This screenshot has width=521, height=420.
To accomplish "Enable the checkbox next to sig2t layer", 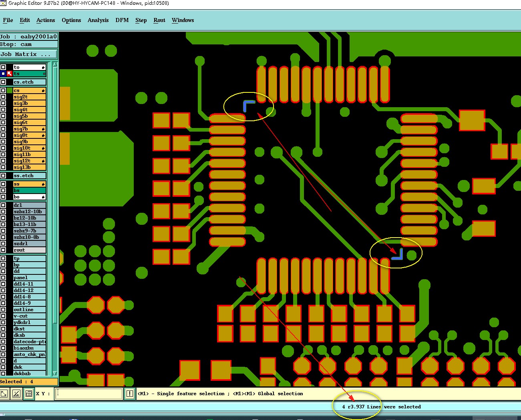I will [x=3, y=97].
